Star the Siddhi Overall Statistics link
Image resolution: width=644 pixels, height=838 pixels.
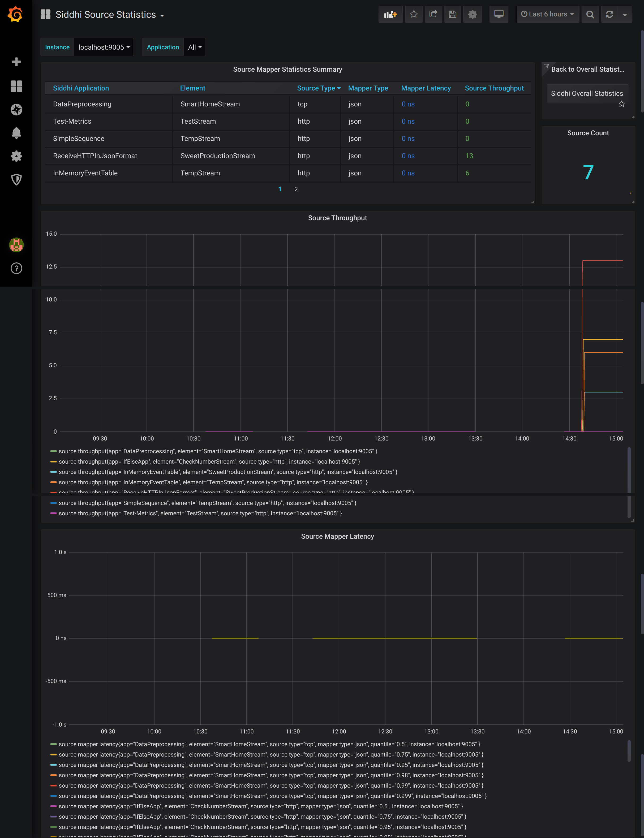click(621, 104)
